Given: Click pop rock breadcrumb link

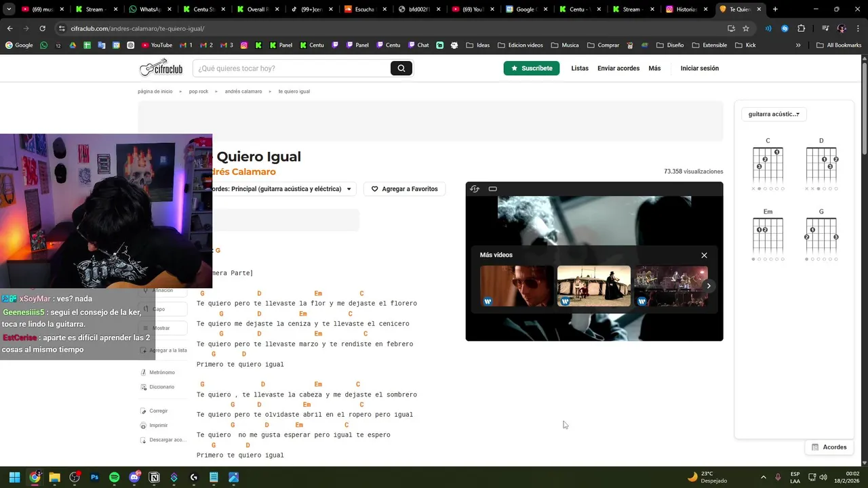Looking at the screenshot, I should [199, 91].
